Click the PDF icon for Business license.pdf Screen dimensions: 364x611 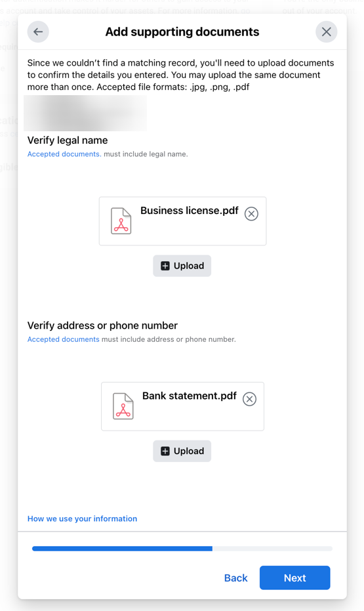[121, 221]
